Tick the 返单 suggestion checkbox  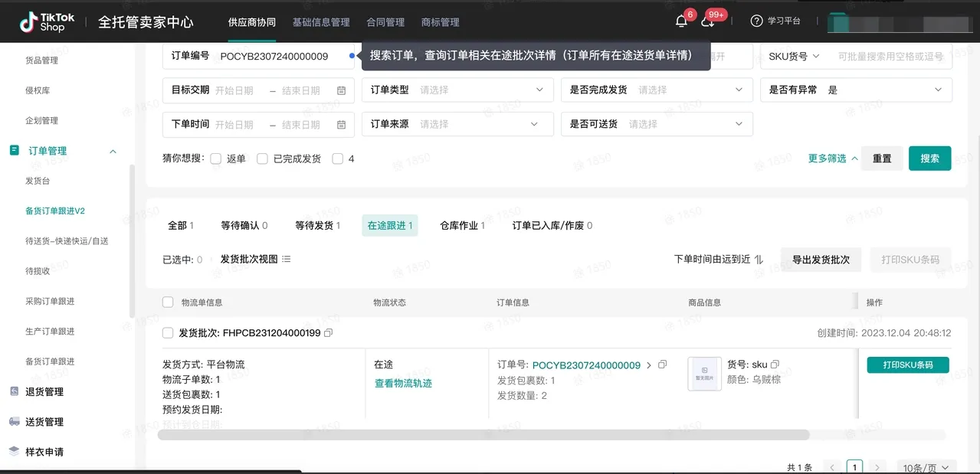(x=216, y=159)
